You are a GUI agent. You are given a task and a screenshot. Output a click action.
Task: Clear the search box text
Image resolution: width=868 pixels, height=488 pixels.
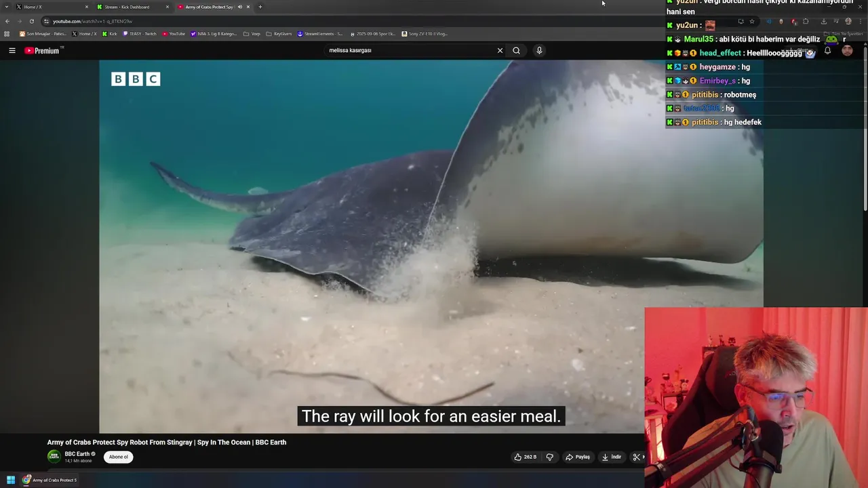(x=500, y=50)
